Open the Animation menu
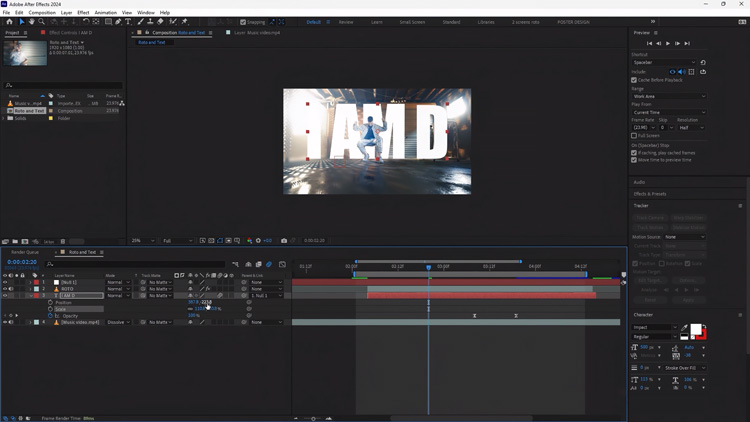 tap(106, 12)
